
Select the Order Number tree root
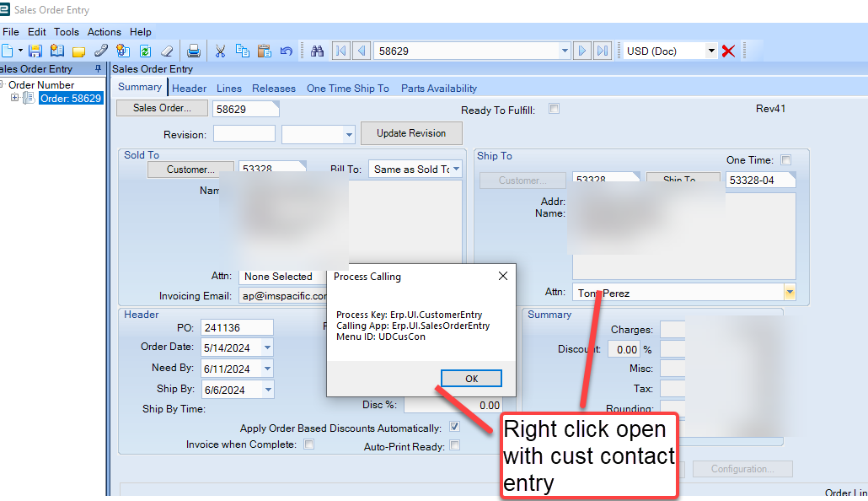pos(41,85)
